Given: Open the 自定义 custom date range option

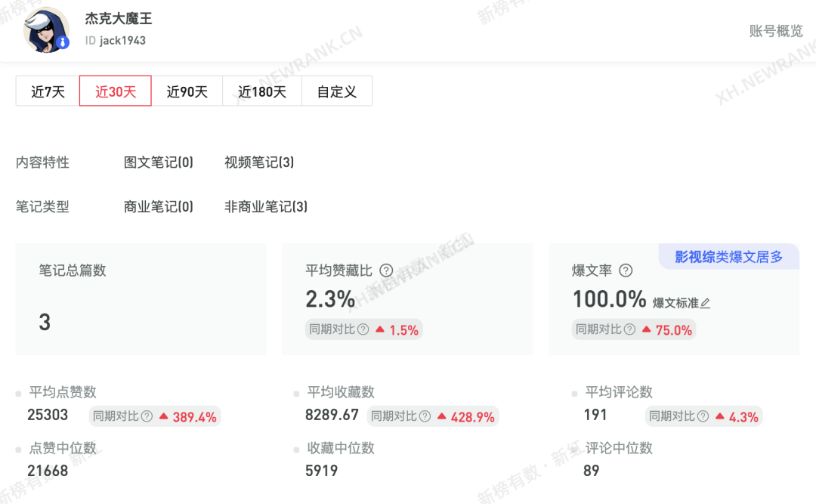Looking at the screenshot, I should coord(337,91).
